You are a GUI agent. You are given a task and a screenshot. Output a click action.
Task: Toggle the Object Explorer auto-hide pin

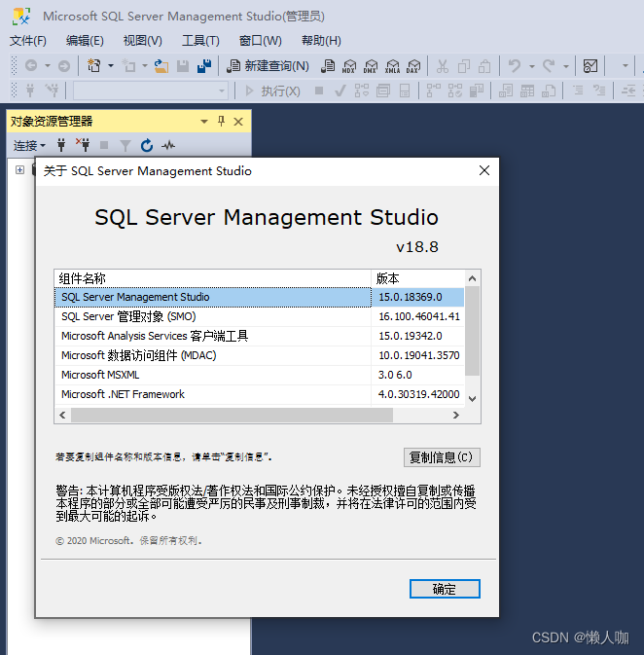pos(222,122)
